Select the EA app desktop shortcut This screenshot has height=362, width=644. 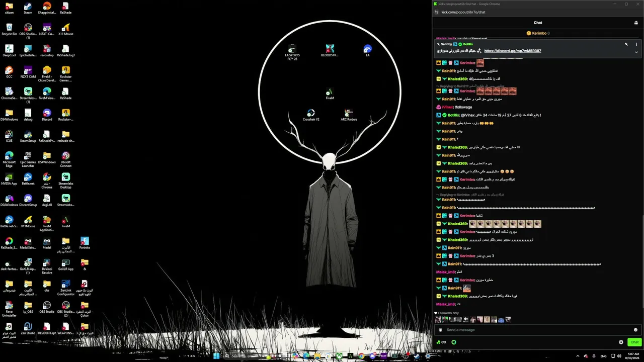pos(368,51)
